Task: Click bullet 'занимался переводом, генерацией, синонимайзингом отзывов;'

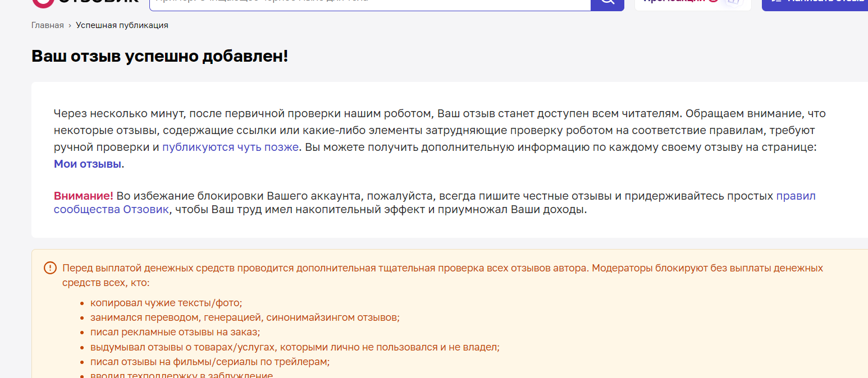Action: [x=245, y=317]
